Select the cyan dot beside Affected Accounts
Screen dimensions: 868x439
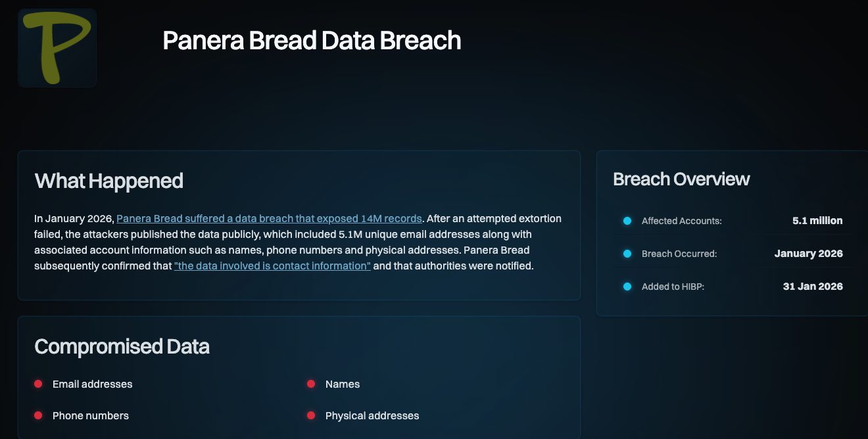tap(627, 221)
